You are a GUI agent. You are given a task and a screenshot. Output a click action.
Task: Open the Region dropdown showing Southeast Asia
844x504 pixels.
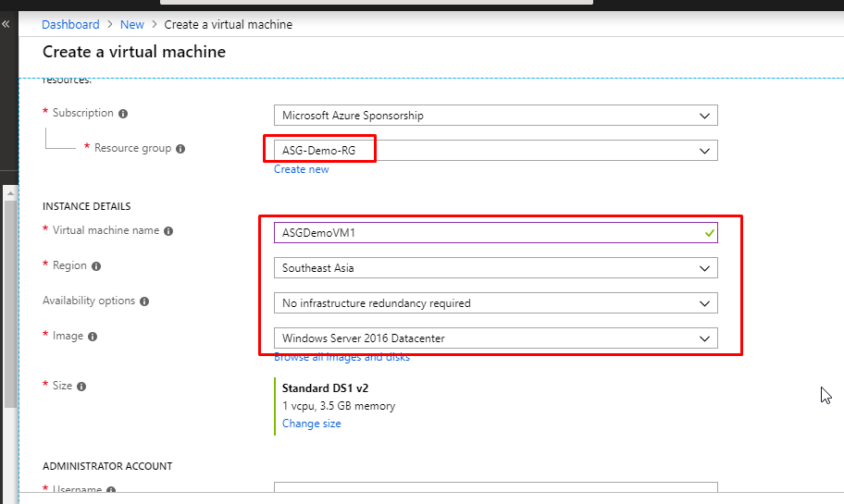495,268
